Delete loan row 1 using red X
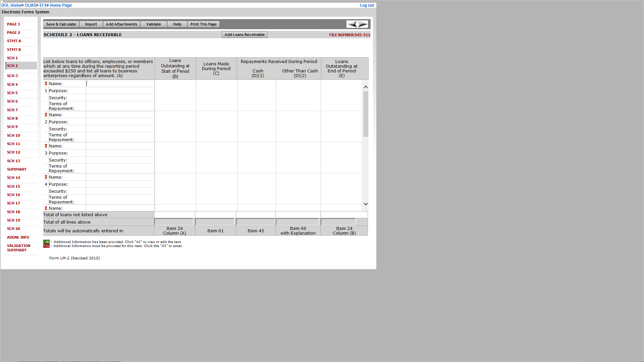Image resolution: width=644 pixels, height=362 pixels. coord(46,83)
